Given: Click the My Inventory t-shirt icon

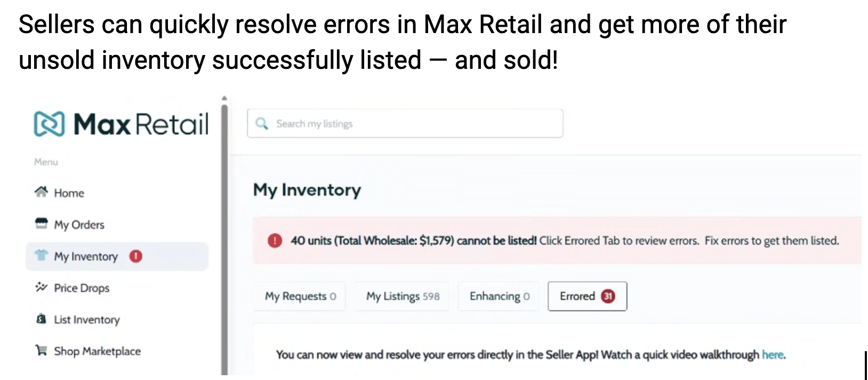Looking at the screenshot, I should coord(41,256).
